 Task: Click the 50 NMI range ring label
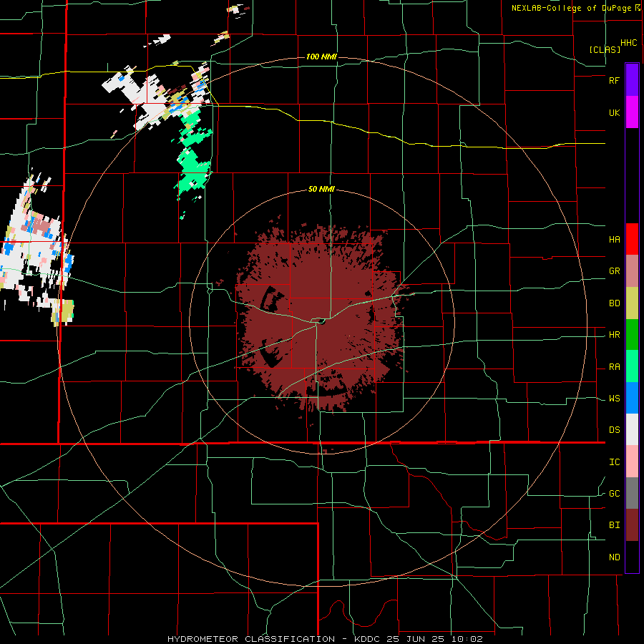click(x=321, y=190)
